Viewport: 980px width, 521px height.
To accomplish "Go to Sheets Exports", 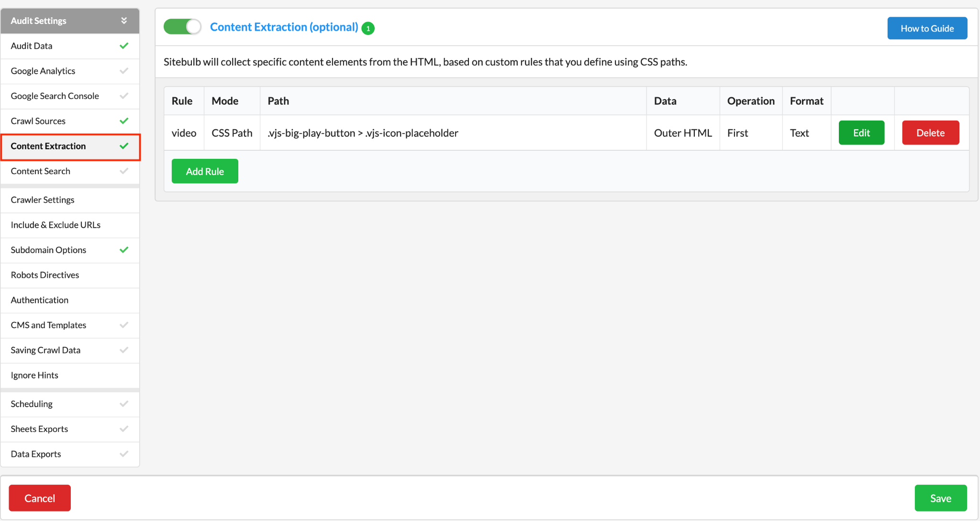I will (x=70, y=429).
